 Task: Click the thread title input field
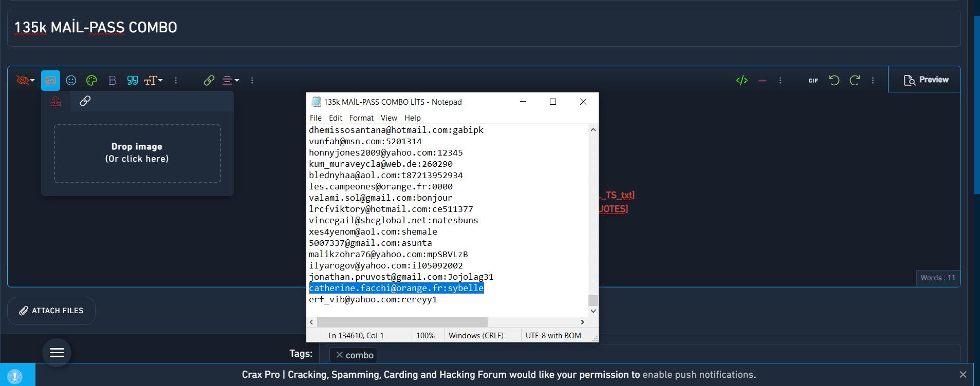point(484,28)
